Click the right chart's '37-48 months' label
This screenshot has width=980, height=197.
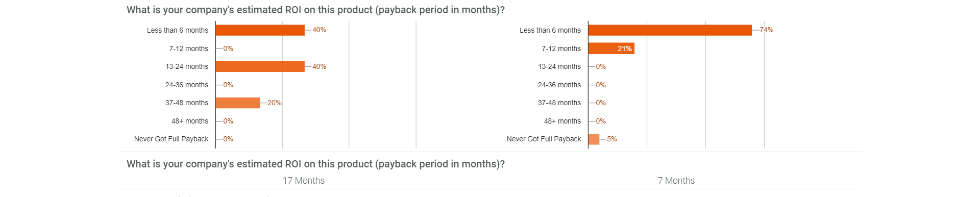click(559, 103)
